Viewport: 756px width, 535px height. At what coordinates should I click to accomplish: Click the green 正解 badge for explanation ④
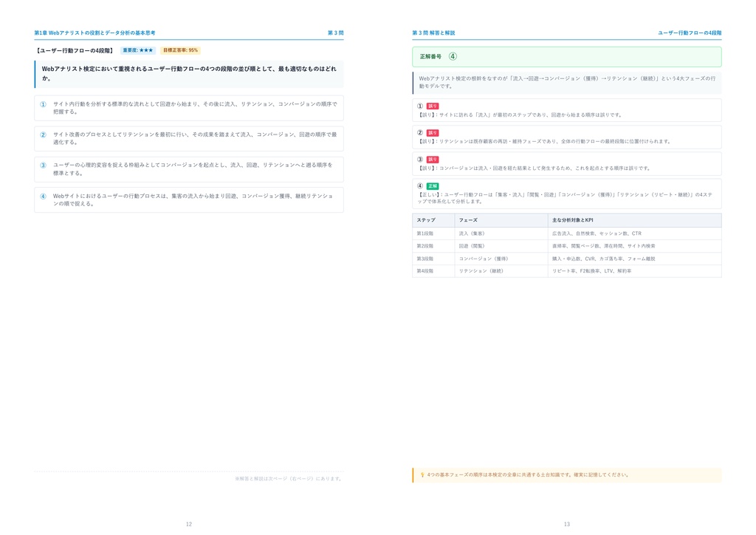[x=433, y=185]
